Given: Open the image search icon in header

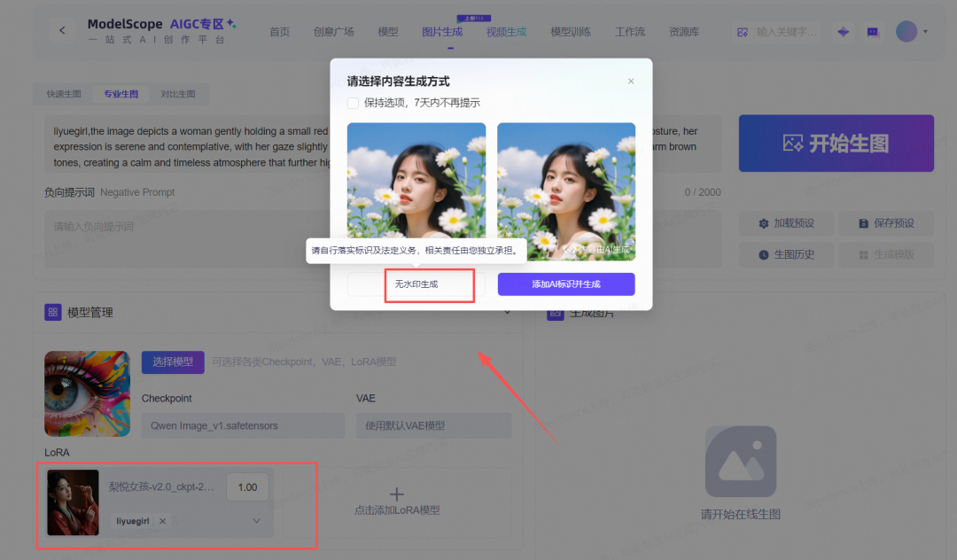Looking at the screenshot, I should [743, 32].
